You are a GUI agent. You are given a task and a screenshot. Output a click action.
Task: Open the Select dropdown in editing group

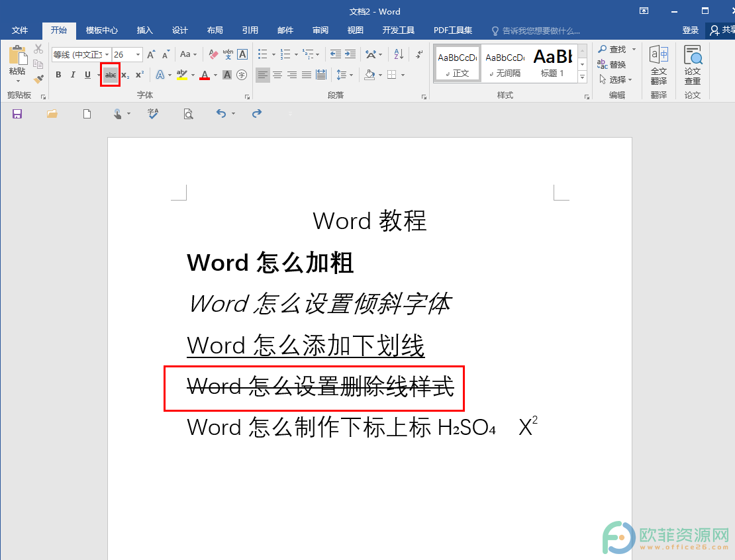[615, 79]
